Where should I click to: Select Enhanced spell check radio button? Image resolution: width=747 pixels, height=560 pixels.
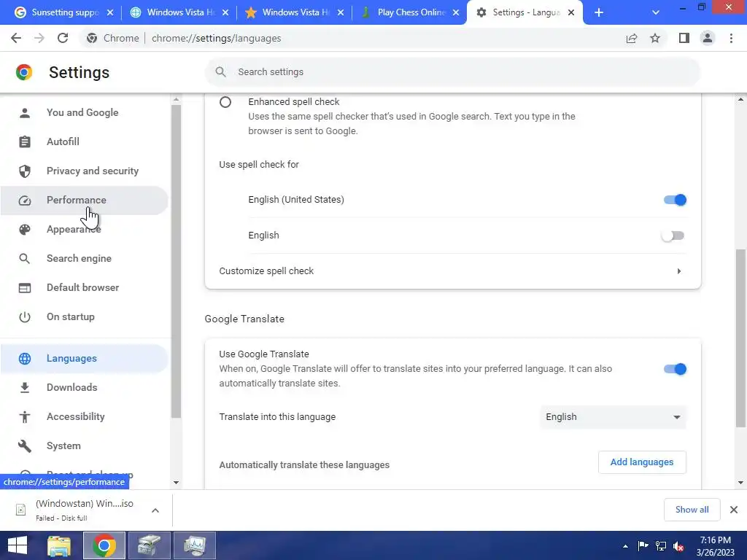(225, 102)
